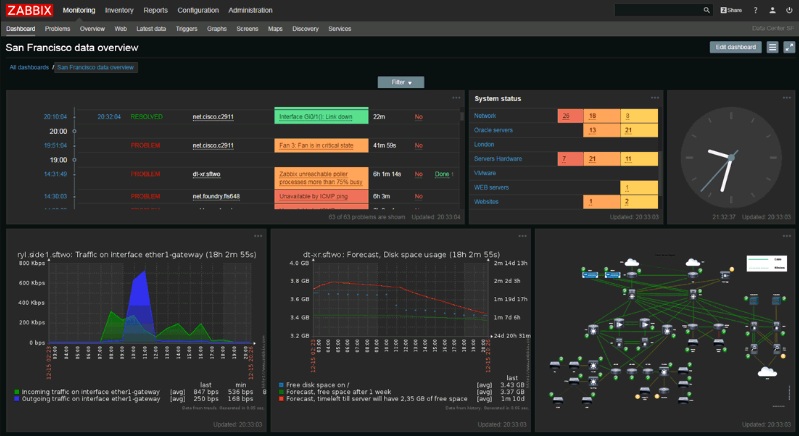The image size is (799, 436).
Task: Open the Graphs tab
Action: (x=217, y=29)
